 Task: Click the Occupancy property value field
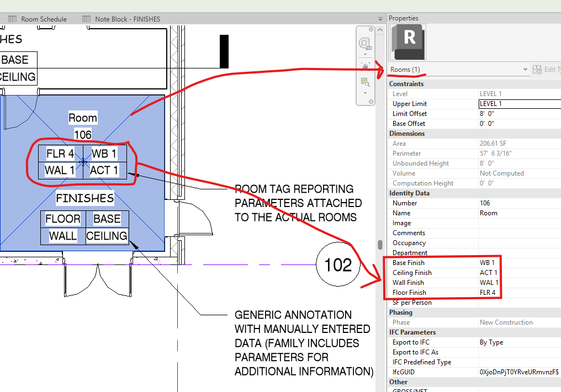click(x=520, y=243)
